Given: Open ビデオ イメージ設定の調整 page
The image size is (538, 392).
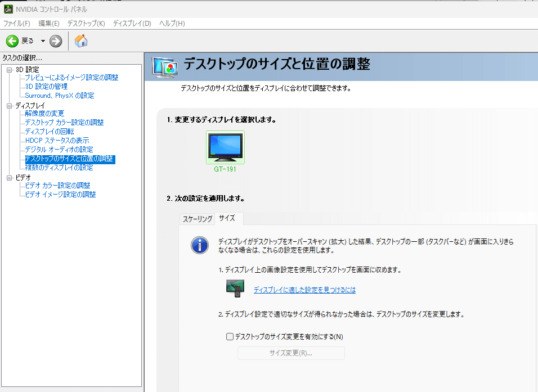Looking at the screenshot, I should pyautogui.click(x=60, y=195).
